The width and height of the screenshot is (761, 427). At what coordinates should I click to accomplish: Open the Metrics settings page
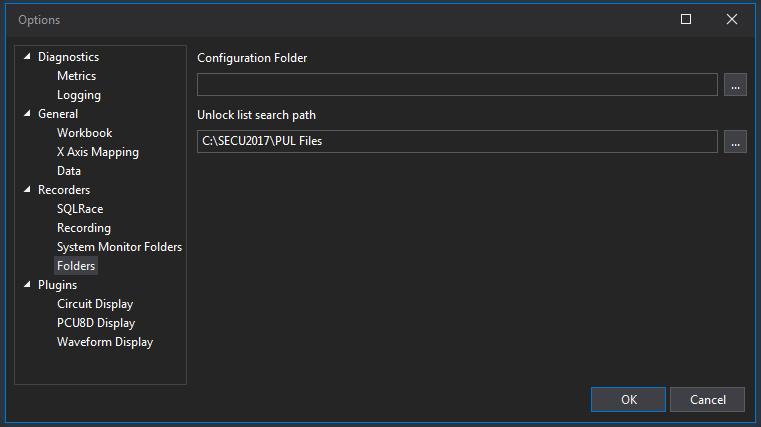click(x=77, y=76)
